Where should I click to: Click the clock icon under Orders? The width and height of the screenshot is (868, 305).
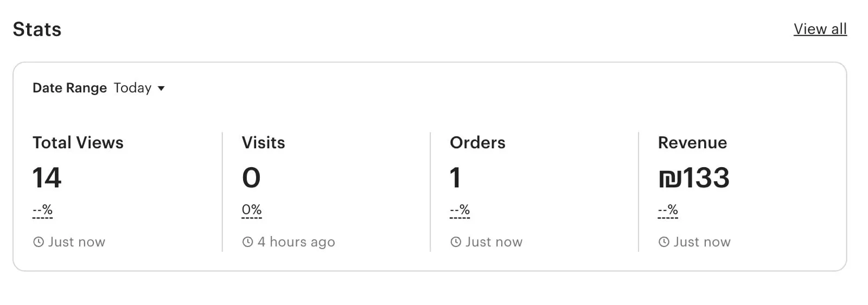click(x=456, y=242)
